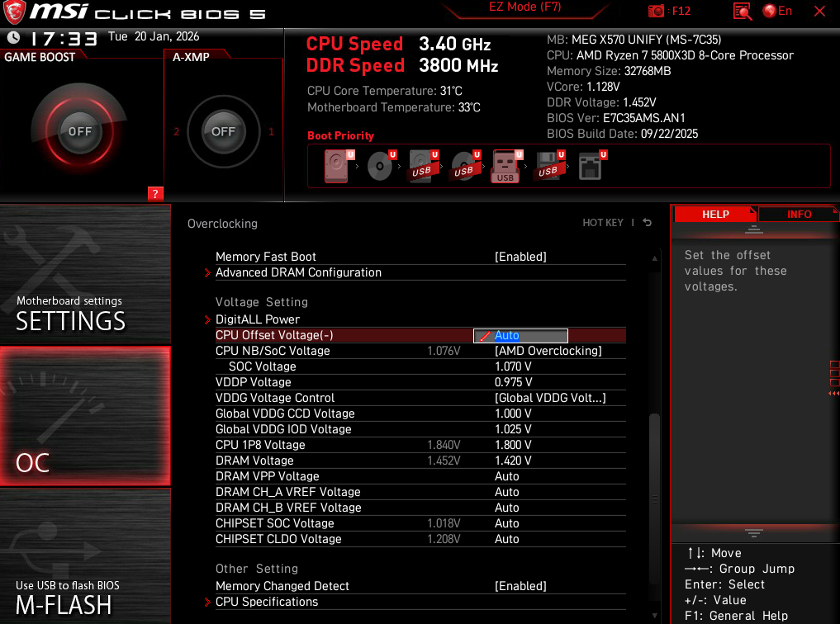Click the right-edge favorites side panel handle
This screenshot has height=624, width=840.
[834, 378]
